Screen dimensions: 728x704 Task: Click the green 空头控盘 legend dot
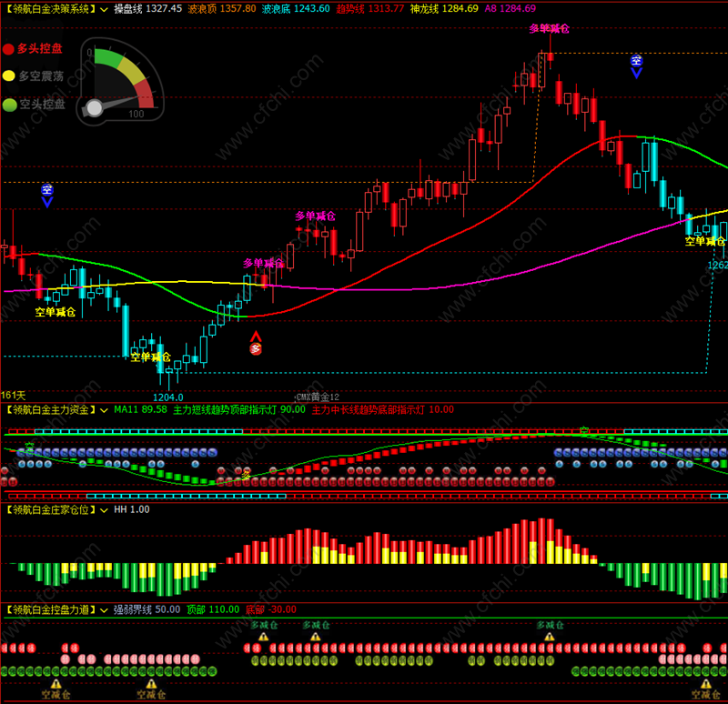click(x=9, y=105)
